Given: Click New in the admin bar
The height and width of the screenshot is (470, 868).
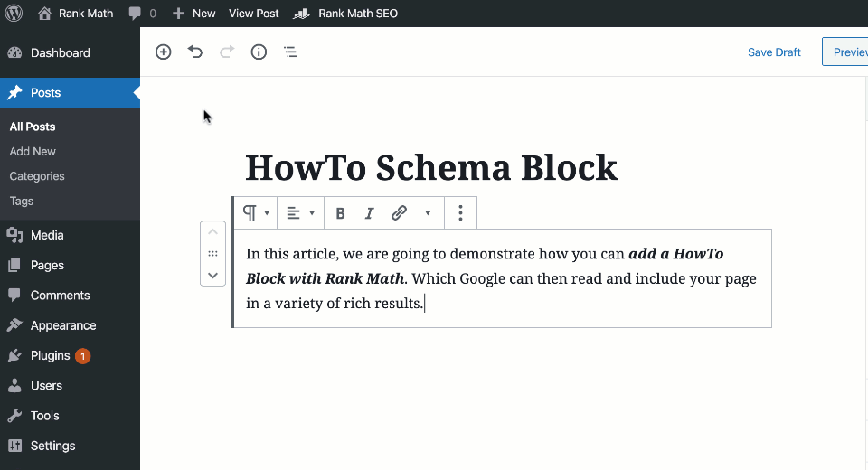Looking at the screenshot, I should pyautogui.click(x=193, y=14).
